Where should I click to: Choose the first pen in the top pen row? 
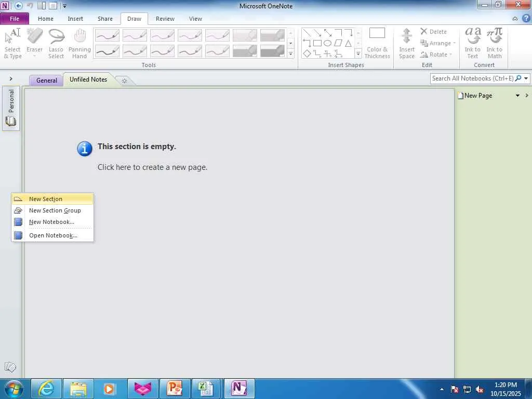tap(107, 35)
